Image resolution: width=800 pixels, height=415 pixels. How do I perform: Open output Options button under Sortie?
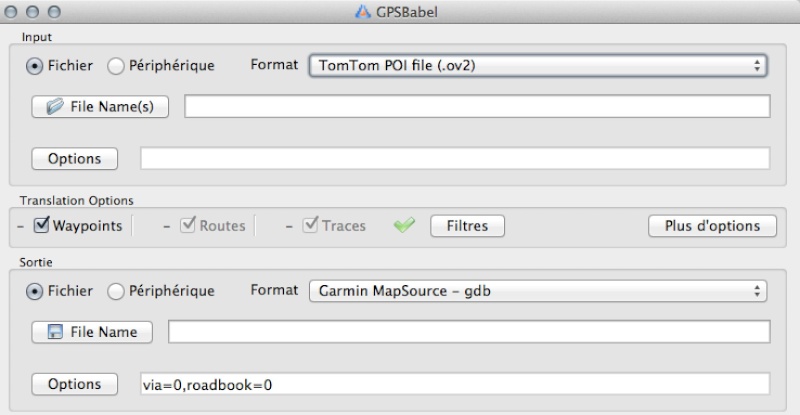pos(74,384)
